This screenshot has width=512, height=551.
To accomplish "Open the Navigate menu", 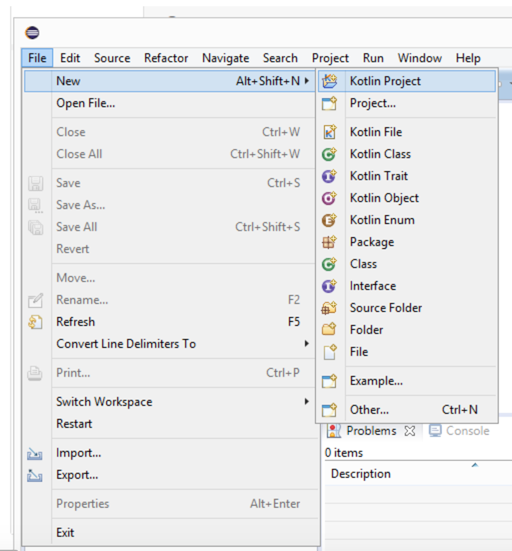I will (226, 58).
